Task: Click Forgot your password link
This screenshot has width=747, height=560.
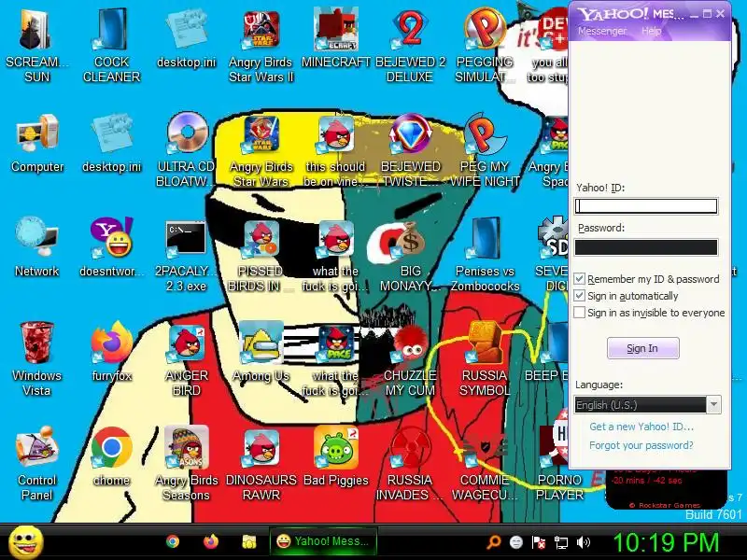Action: coord(641,445)
